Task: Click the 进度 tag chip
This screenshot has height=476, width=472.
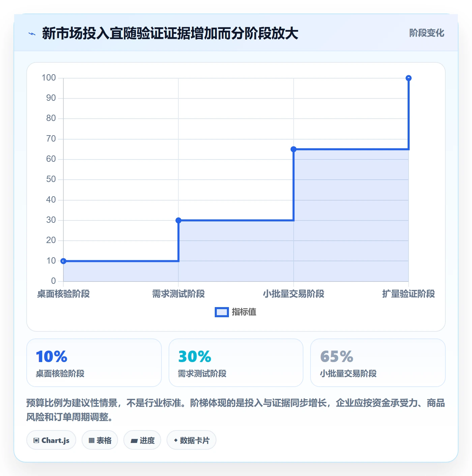Action: [x=142, y=440]
